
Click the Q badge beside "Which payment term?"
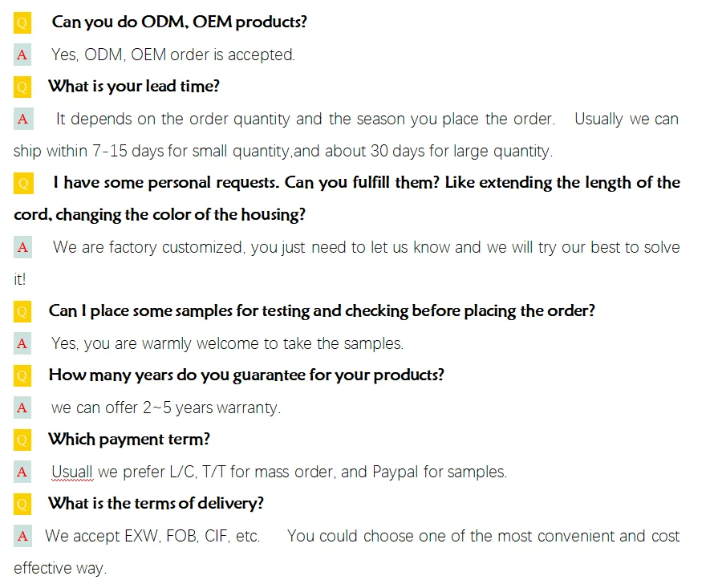(22, 440)
